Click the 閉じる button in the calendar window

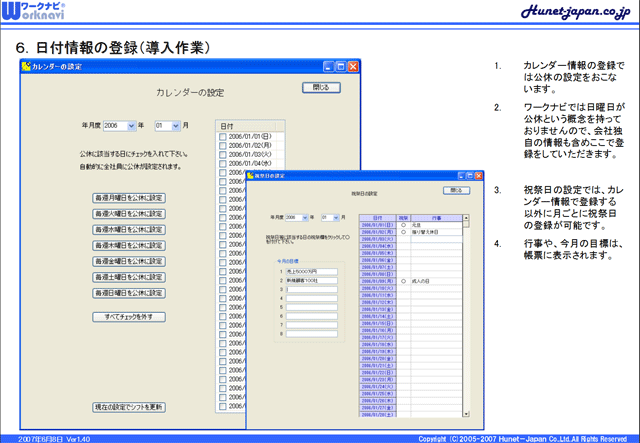coord(321,87)
